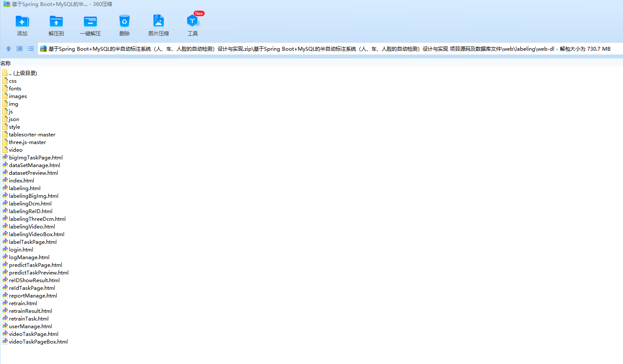The image size is (623, 364).
Task: Select videoTaskPage.html file
Action: point(30,334)
